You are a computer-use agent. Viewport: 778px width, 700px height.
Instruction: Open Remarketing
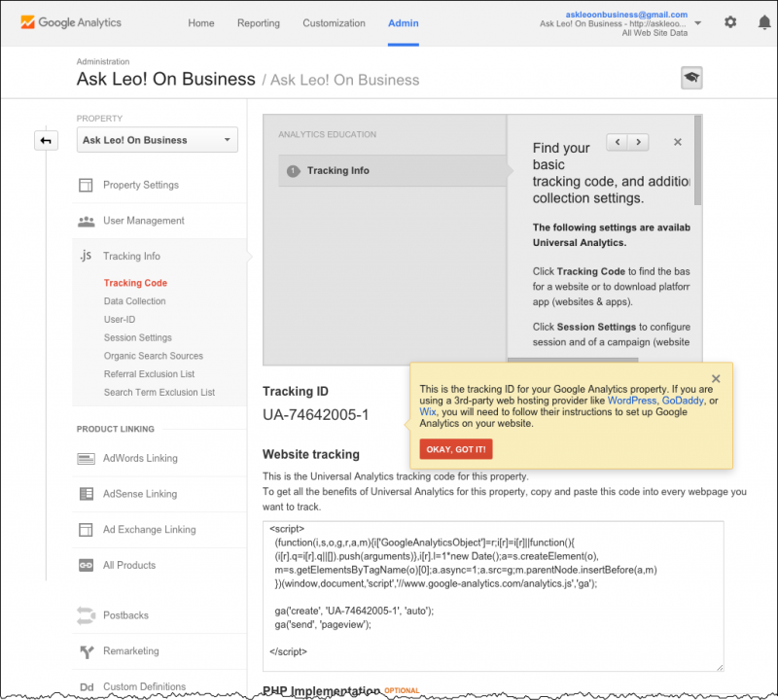click(x=131, y=650)
